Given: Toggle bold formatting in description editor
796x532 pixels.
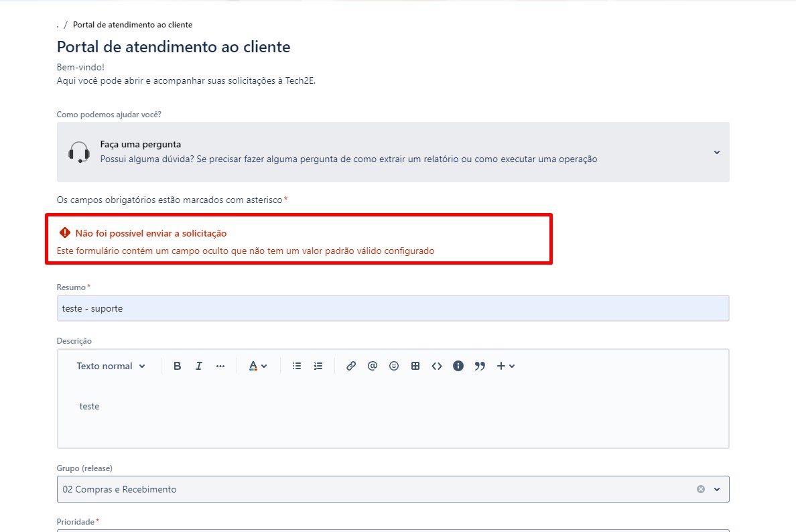Looking at the screenshot, I should point(177,366).
